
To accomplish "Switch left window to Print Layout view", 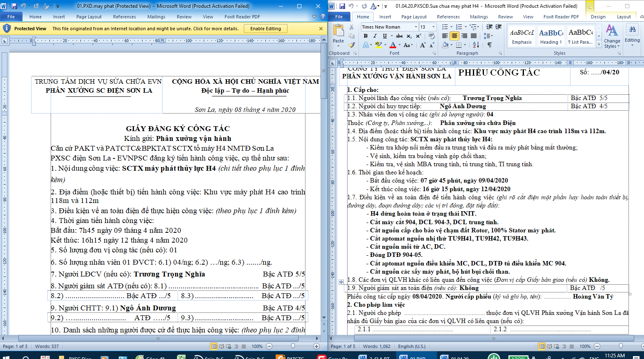I will point(214,346).
